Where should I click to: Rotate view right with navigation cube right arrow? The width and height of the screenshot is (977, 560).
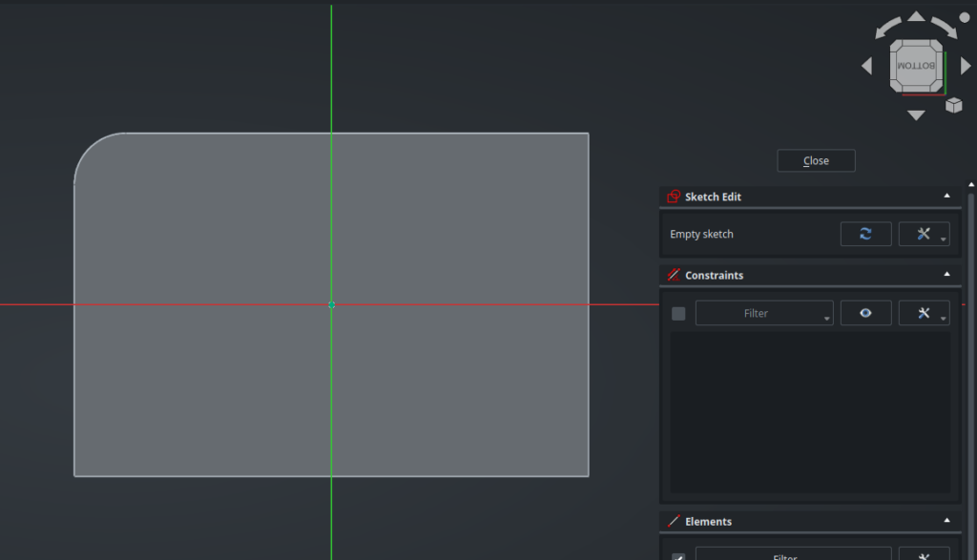966,66
